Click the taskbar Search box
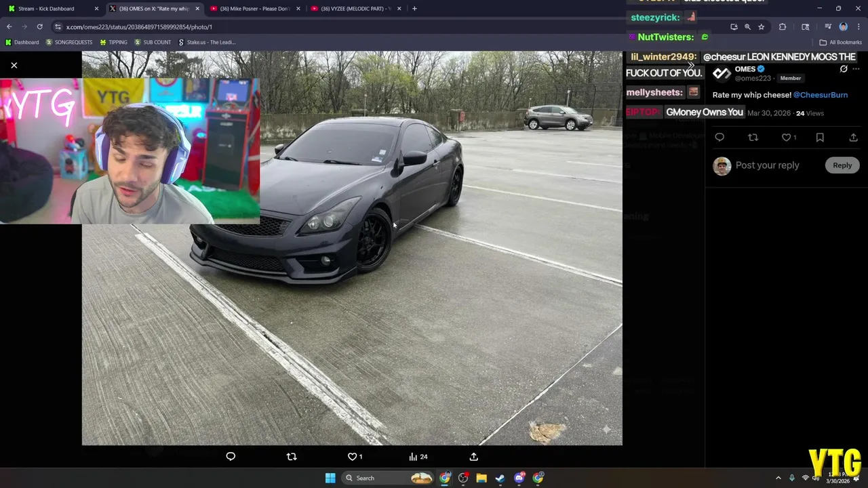Screen dimensions: 868x488 pyautogui.click(x=388, y=478)
